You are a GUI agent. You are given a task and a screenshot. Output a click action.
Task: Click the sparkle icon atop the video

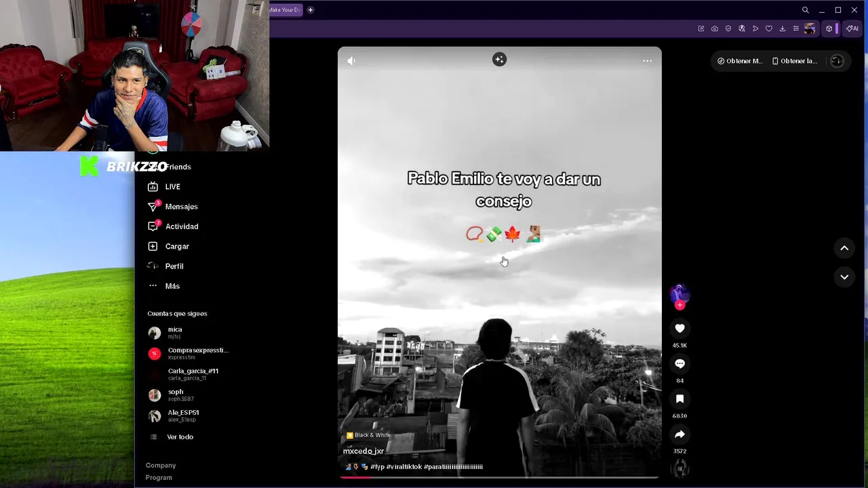click(x=499, y=60)
